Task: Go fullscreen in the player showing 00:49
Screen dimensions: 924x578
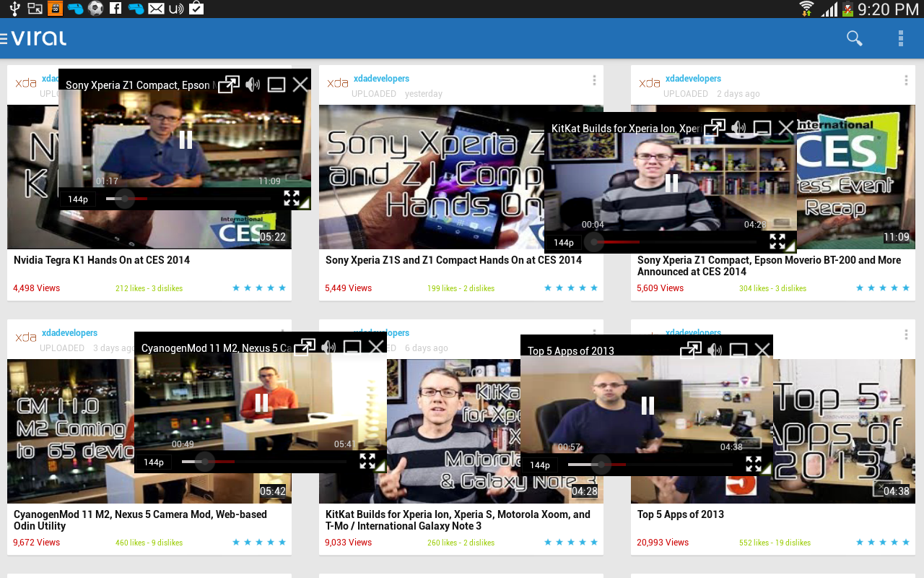Action: click(x=367, y=461)
